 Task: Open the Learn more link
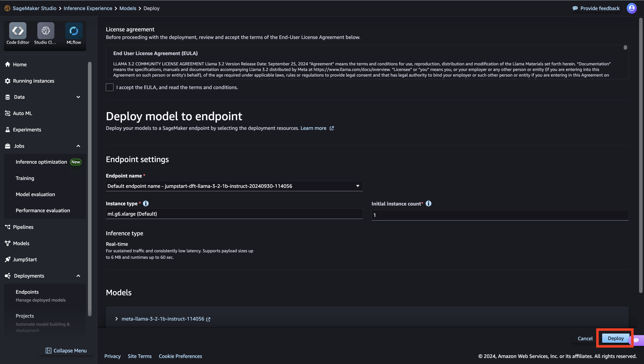(313, 128)
